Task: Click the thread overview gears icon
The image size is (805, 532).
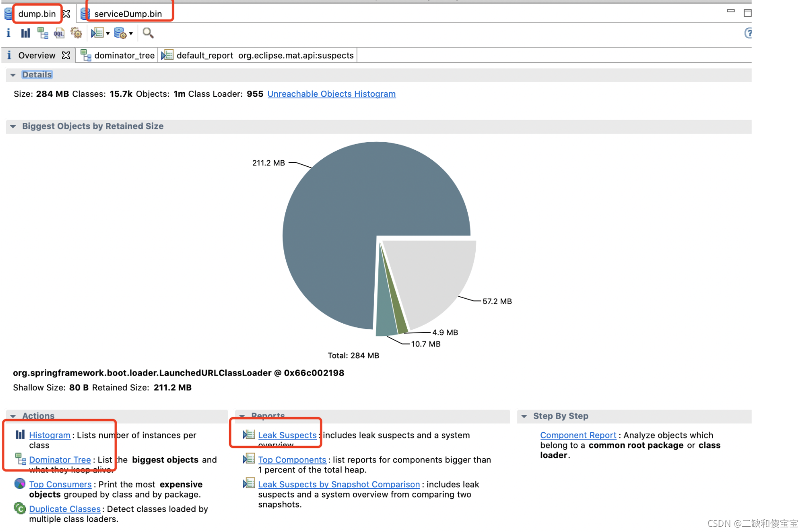Action: [76, 33]
